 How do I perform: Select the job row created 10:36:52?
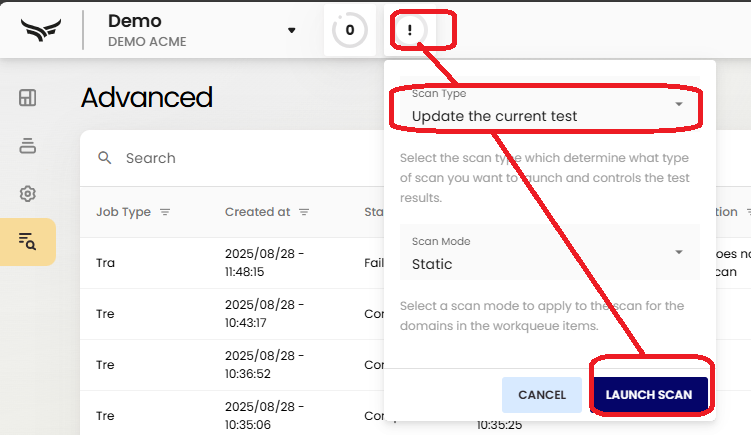coord(232,365)
